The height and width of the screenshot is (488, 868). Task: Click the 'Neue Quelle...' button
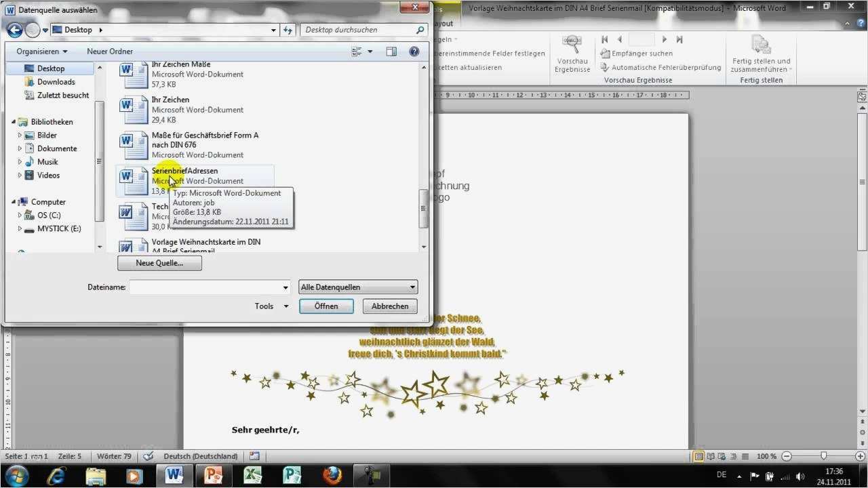tap(159, 263)
